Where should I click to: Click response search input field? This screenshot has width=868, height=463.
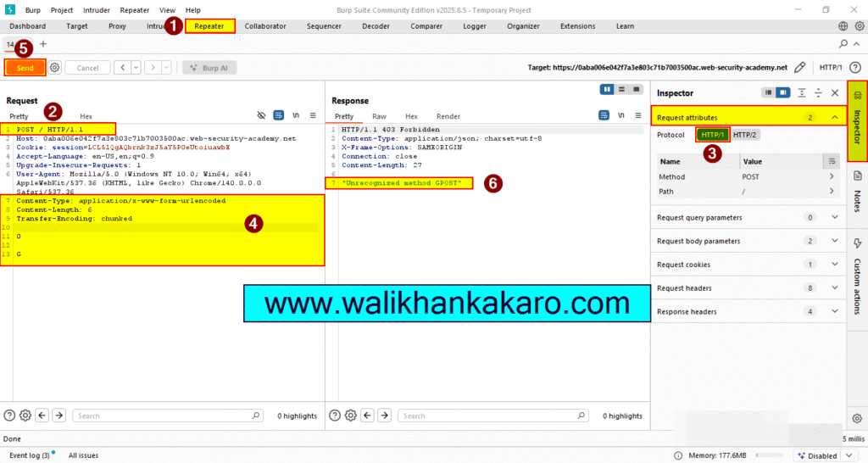[493, 416]
